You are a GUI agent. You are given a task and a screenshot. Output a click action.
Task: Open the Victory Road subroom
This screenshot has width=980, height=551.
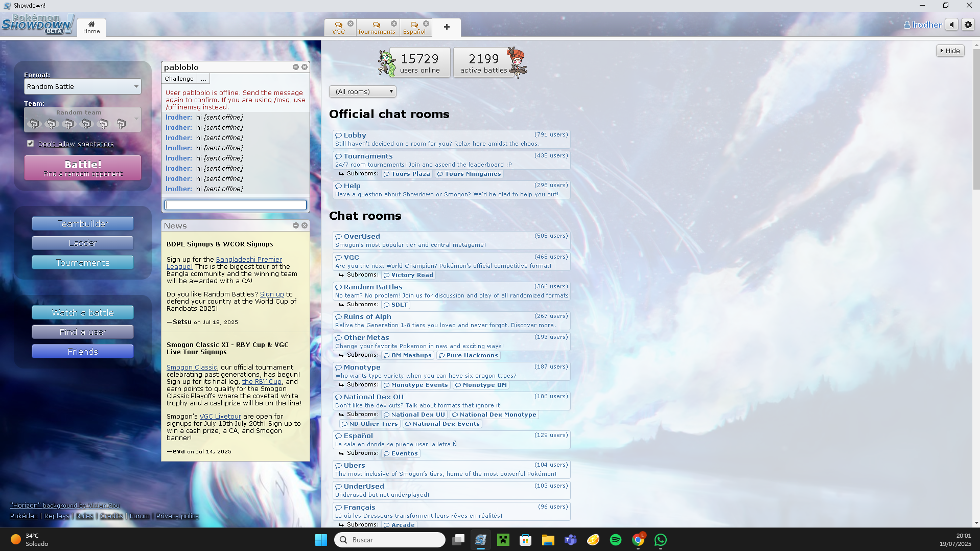(409, 275)
